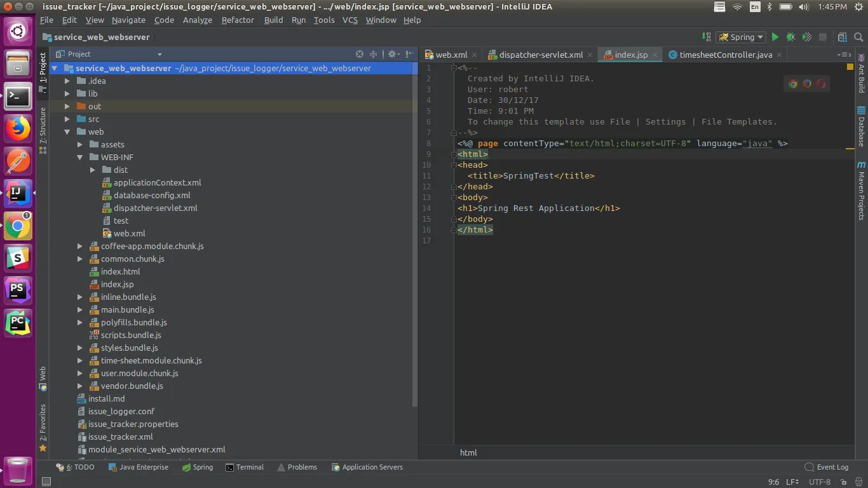Run with Coverage from the toolbar
Viewport: 868px width, 488px height.
pyautogui.click(x=807, y=37)
